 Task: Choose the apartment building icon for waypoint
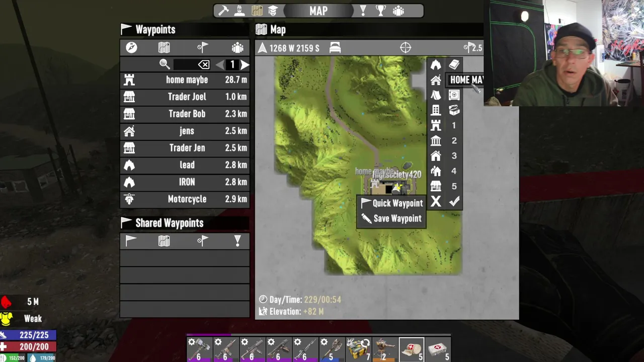pyautogui.click(x=436, y=110)
